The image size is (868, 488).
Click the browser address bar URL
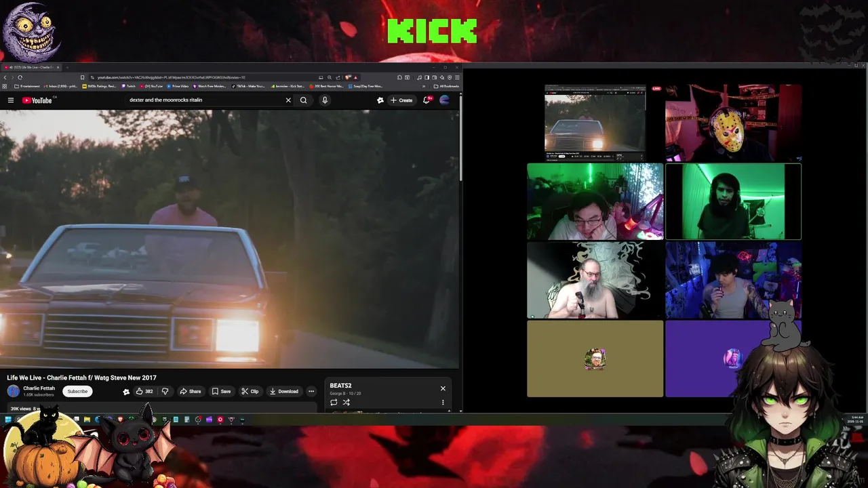tap(171, 77)
